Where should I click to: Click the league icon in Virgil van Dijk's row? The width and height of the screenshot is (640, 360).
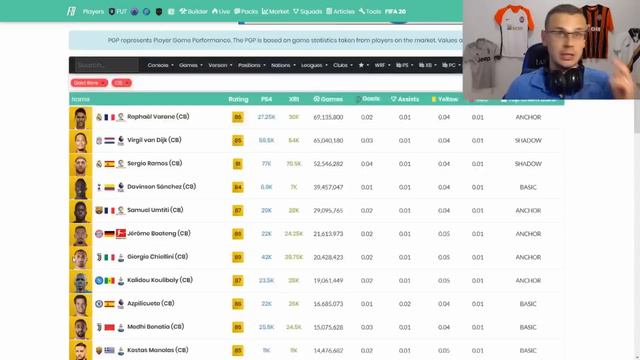pyautogui.click(x=120, y=140)
